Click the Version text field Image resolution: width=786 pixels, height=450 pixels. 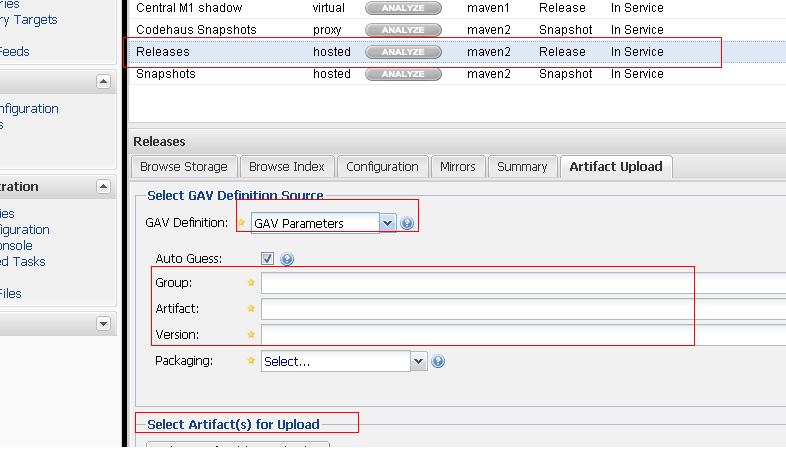point(520,335)
